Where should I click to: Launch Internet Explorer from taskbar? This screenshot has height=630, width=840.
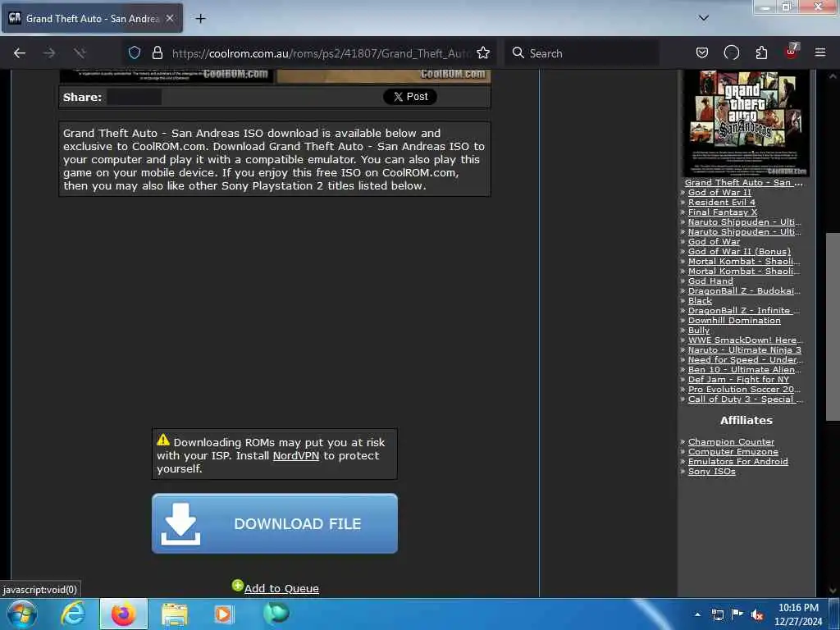[x=73, y=614]
